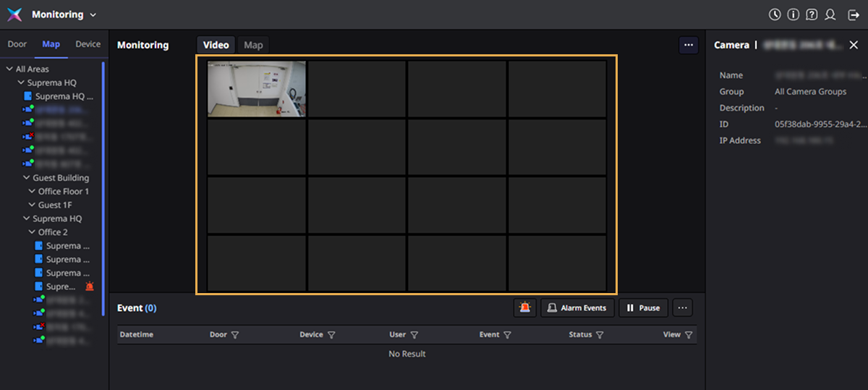
Task: Click the logout icon
Action: click(854, 14)
